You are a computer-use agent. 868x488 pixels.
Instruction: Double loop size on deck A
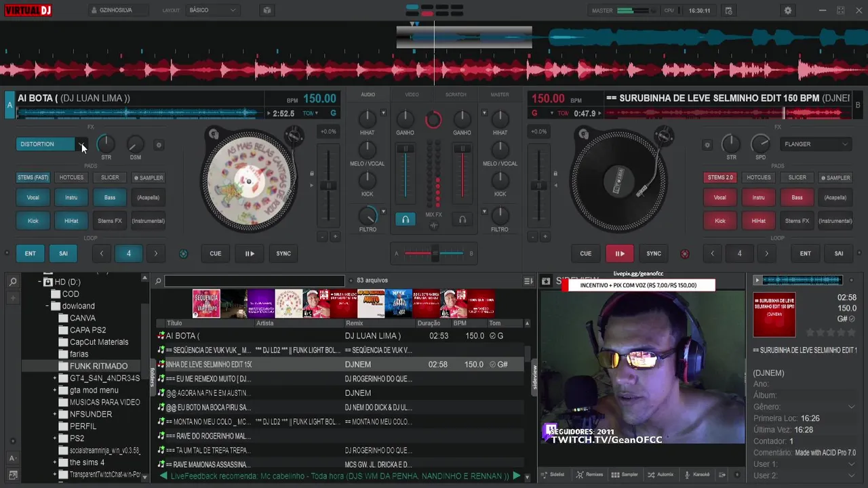coord(156,253)
